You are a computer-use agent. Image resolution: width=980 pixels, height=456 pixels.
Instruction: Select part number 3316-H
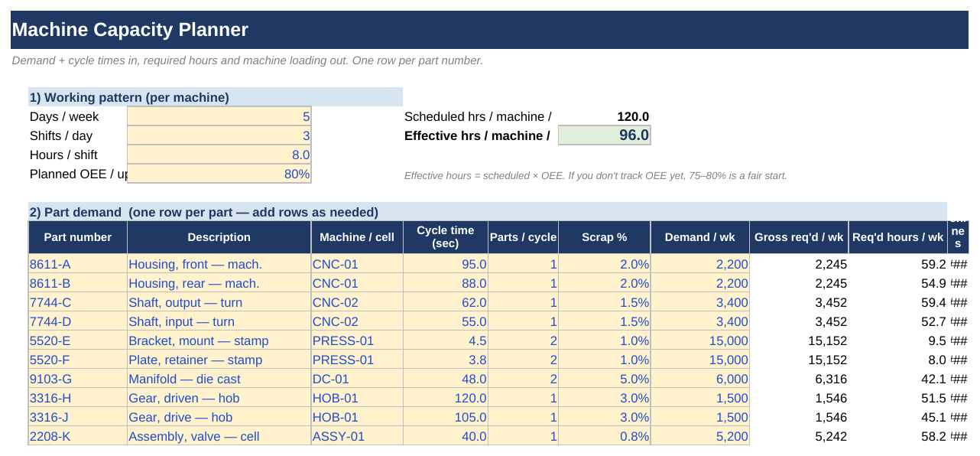click(78, 398)
